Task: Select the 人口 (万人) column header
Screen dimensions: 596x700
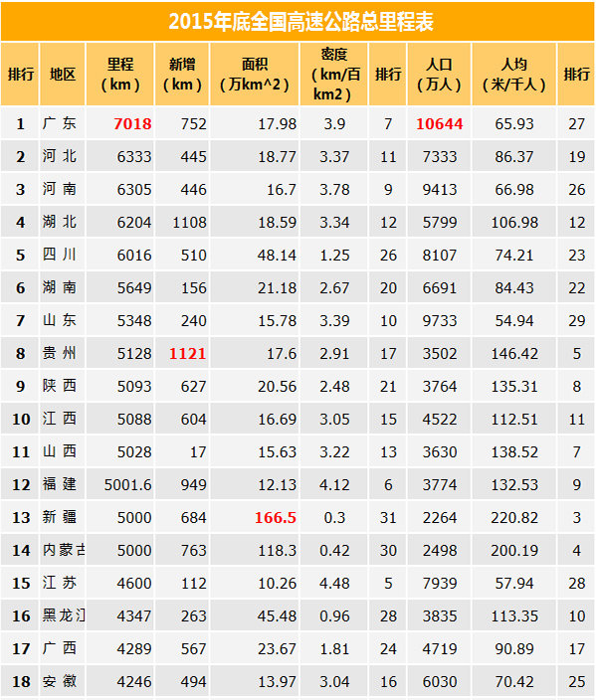Action: (439, 75)
